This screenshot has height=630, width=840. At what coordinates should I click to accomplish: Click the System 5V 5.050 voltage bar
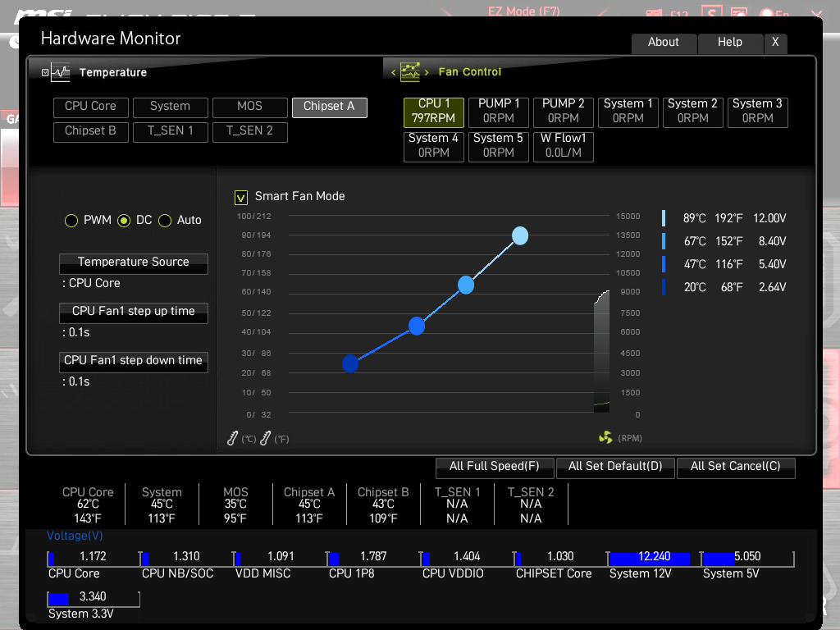click(748, 558)
